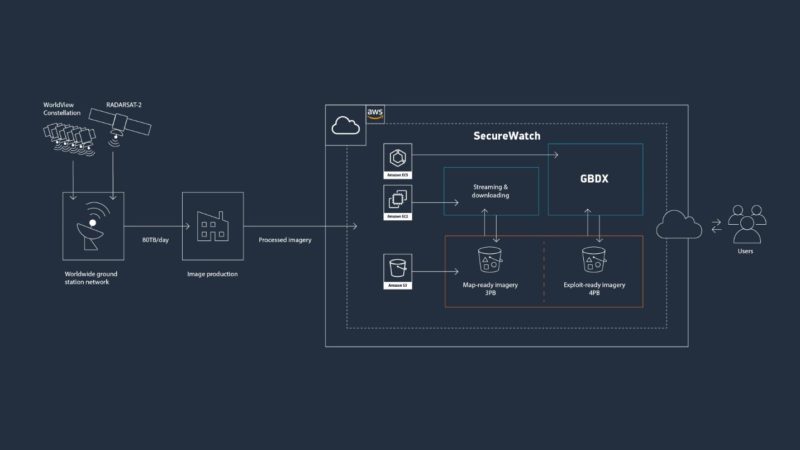This screenshot has height=450, width=800.
Task: Select the GBDX box
Action: (595, 179)
